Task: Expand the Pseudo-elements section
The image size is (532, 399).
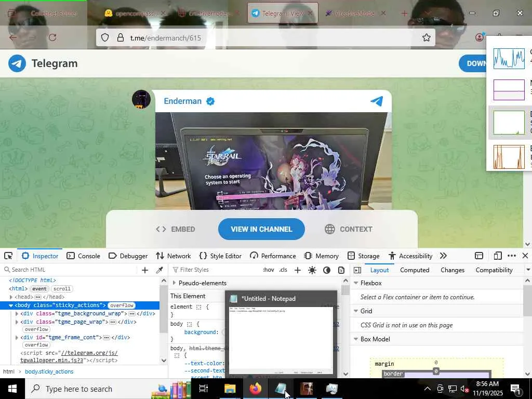Action: [174, 283]
